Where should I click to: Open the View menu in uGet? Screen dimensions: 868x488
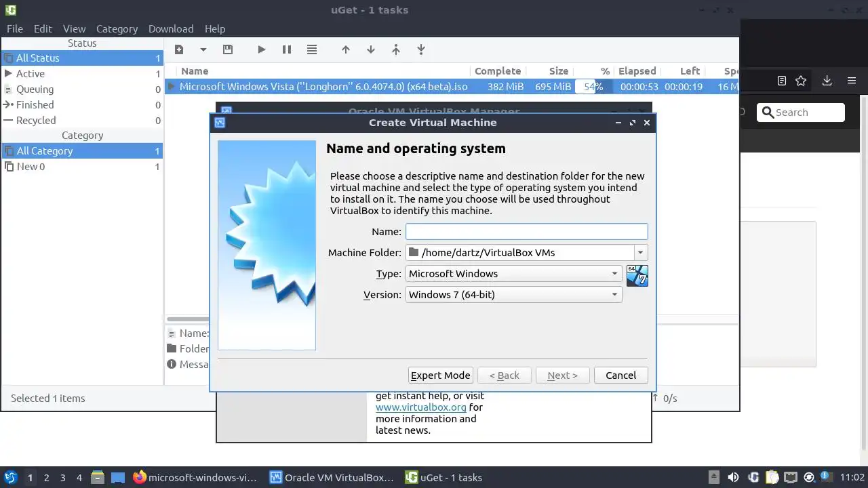pyautogui.click(x=74, y=28)
